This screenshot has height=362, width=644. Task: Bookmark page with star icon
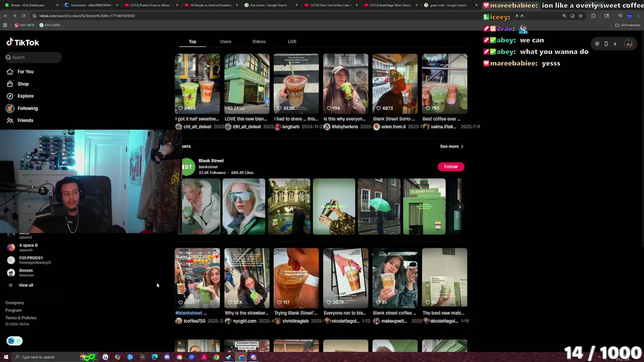(581, 16)
